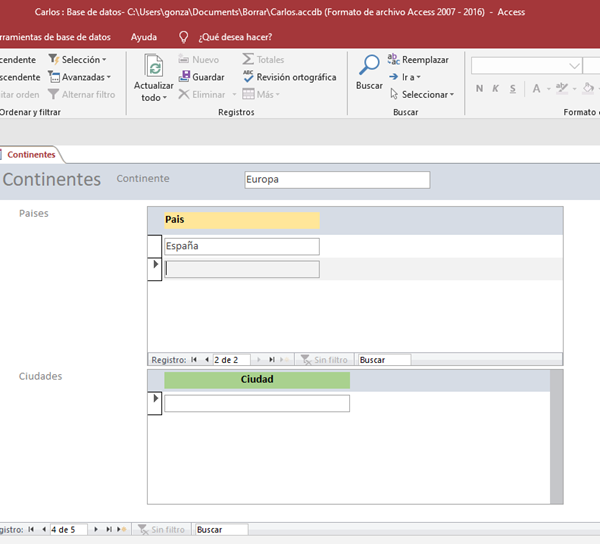Expand the Ir a dropdown
The width and height of the screenshot is (600, 544).
(410, 77)
